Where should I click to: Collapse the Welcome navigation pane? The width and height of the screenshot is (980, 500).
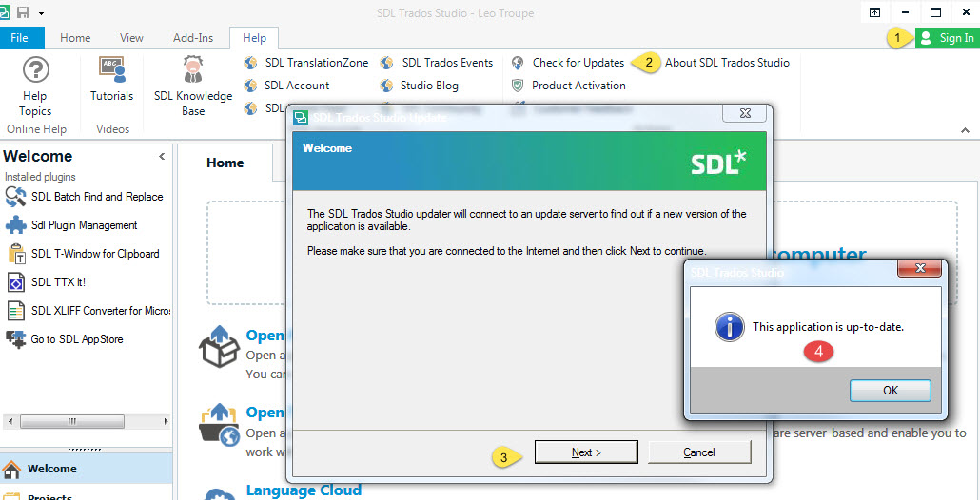[161, 156]
